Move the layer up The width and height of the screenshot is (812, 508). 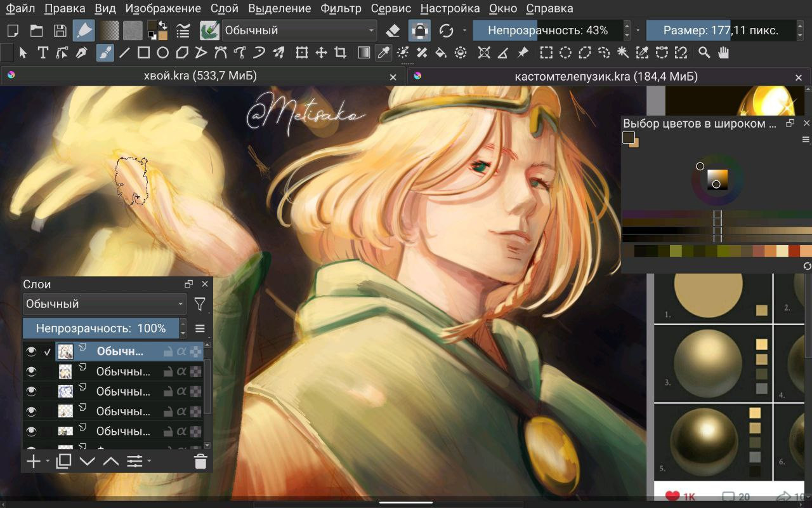(111, 462)
